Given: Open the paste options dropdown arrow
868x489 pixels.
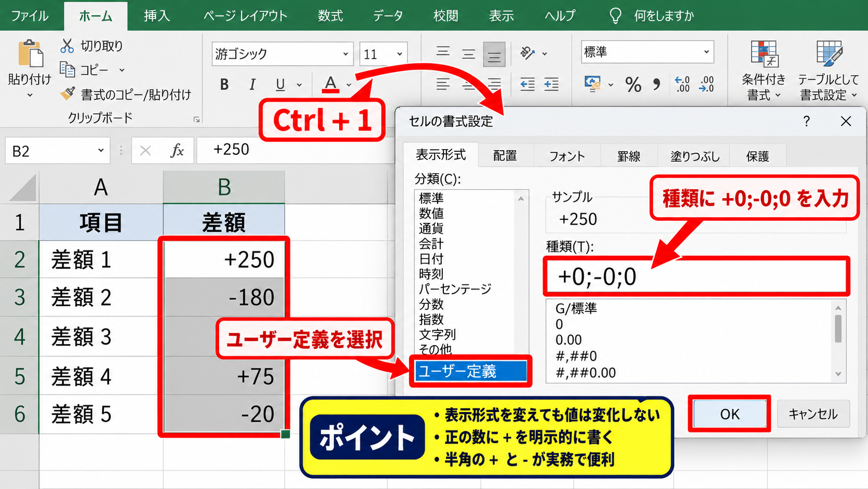Looking at the screenshot, I should (x=30, y=95).
